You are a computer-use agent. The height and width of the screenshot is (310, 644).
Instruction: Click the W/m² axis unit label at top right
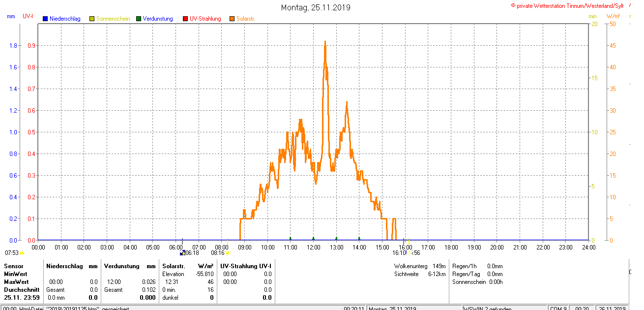pos(613,16)
